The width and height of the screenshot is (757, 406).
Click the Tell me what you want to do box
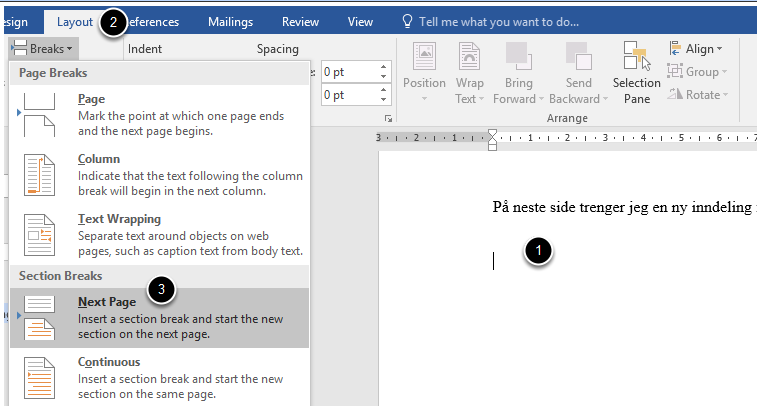coord(499,22)
